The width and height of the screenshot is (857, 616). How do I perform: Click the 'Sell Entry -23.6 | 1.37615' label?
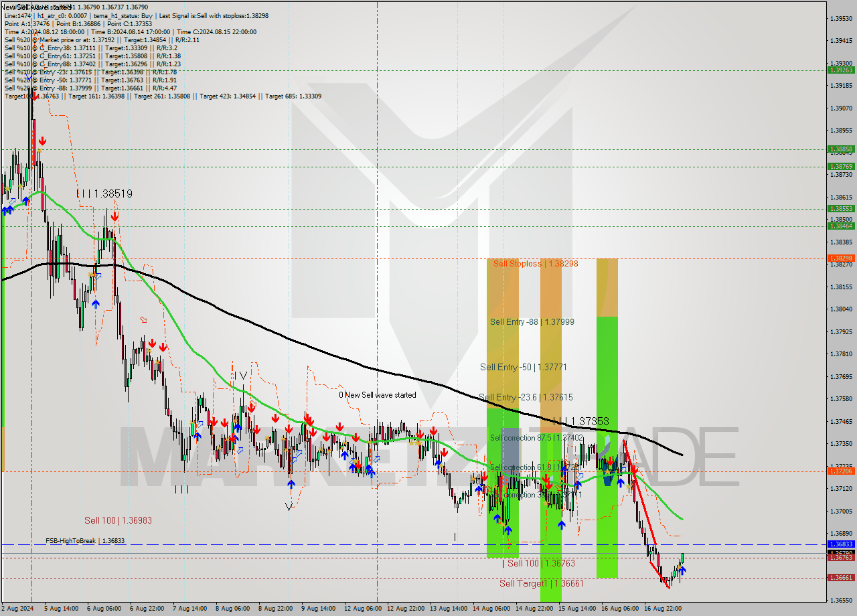click(526, 397)
